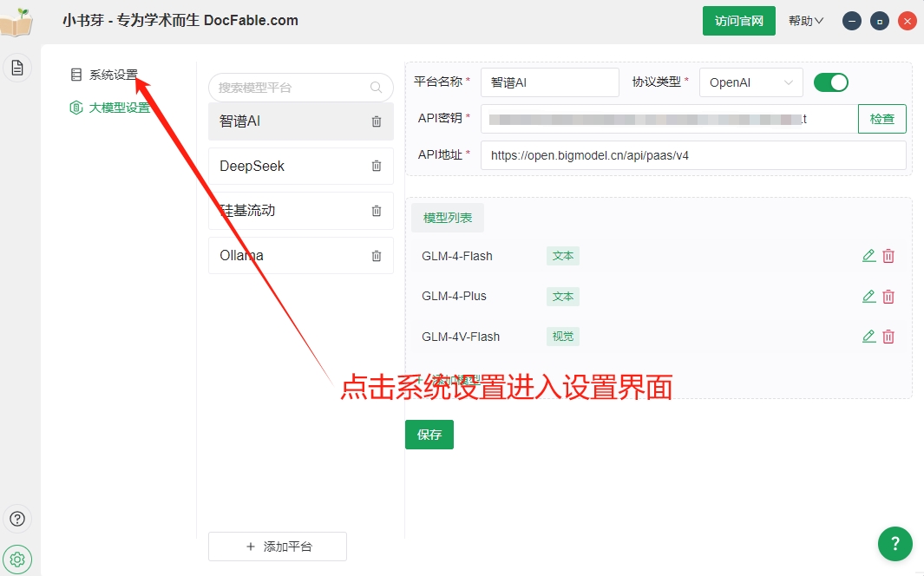
Task: Click the document icon in the far-left sidebar
Action: click(17, 67)
